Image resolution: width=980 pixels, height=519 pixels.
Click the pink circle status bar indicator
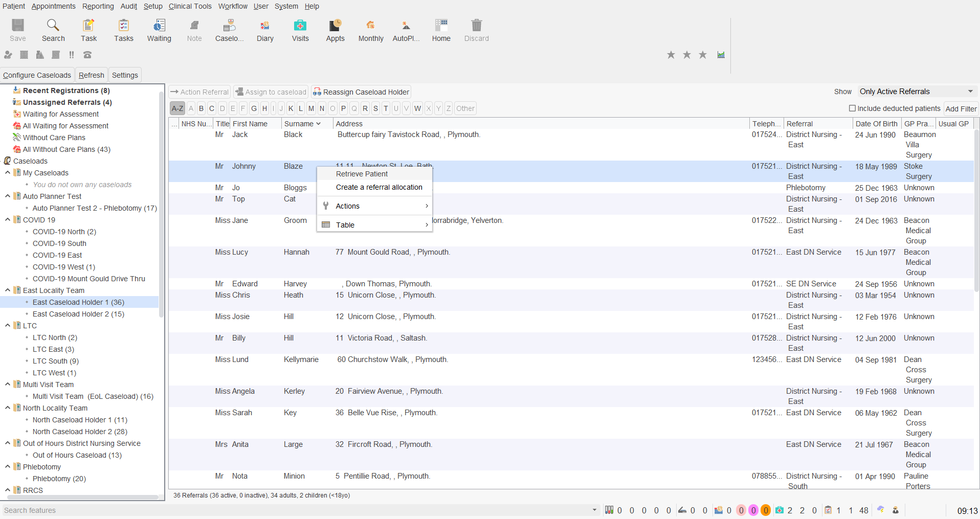click(x=741, y=510)
